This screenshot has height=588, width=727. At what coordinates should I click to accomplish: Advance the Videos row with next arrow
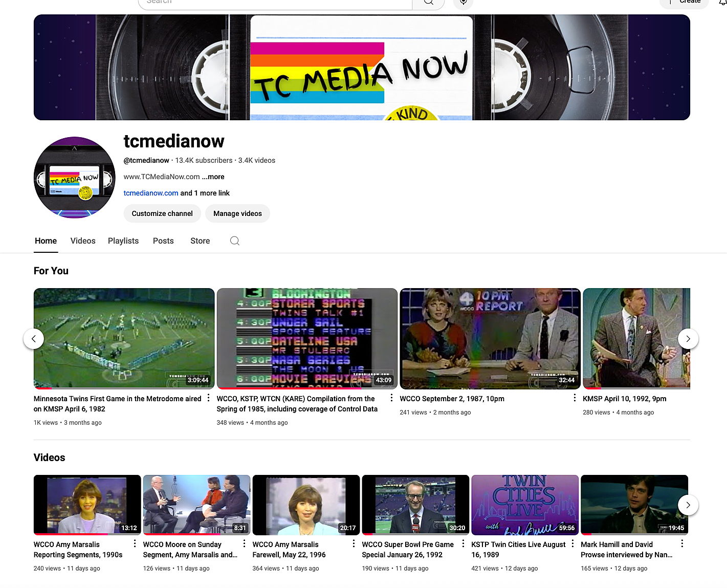coord(688,505)
